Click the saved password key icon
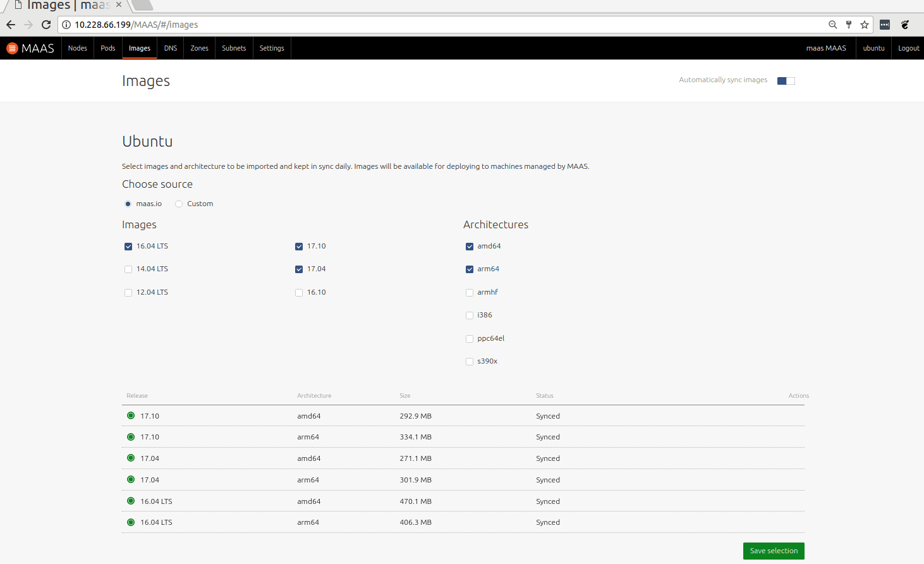The height and width of the screenshot is (564, 924). tap(849, 25)
